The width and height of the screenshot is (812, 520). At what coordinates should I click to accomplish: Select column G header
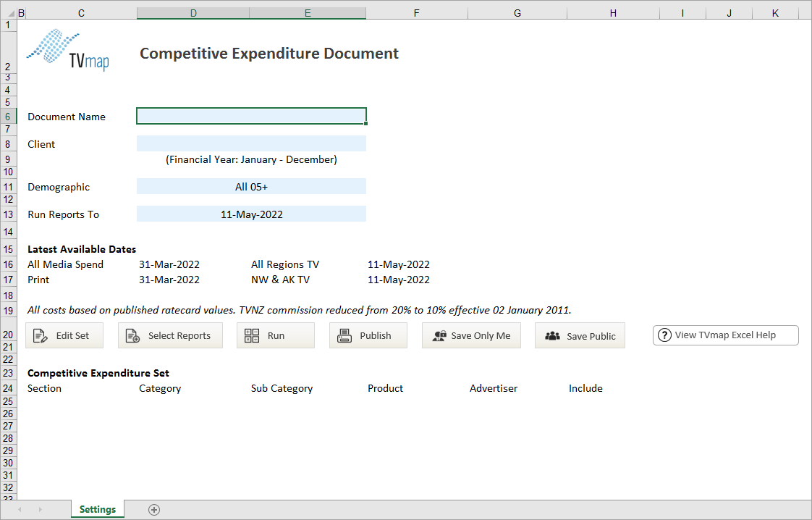(x=517, y=13)
